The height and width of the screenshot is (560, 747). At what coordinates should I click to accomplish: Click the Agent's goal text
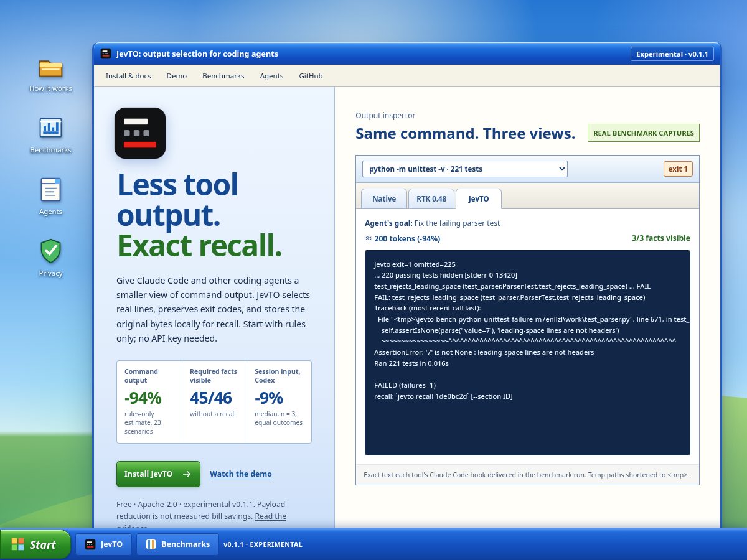(x=432, y=223)
